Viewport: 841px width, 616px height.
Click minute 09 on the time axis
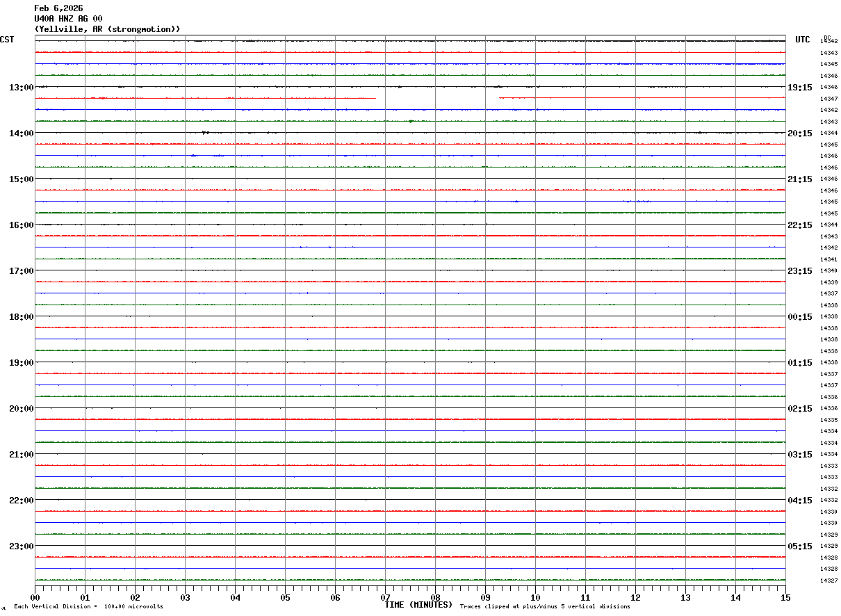(x=486, y=597)
